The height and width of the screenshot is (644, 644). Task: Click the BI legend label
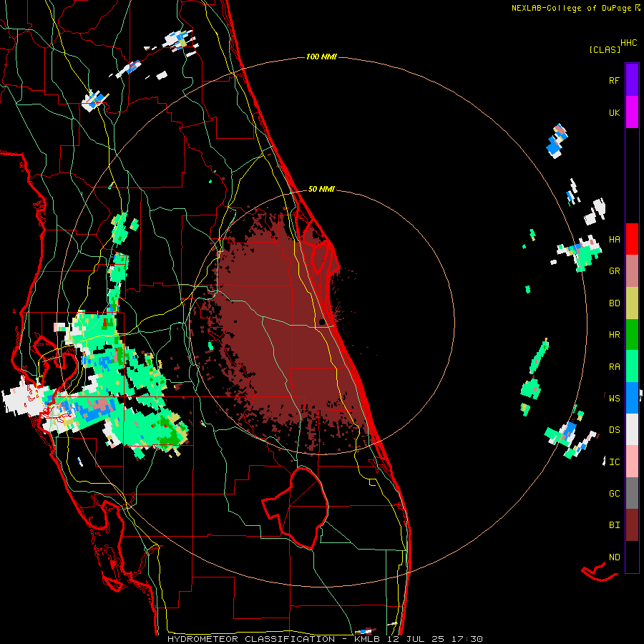615,525
